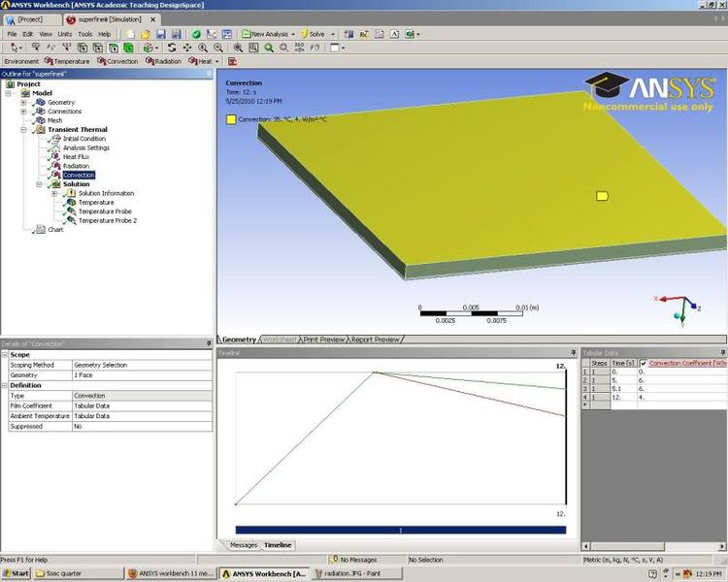The width and height of the screenshot is (728, 582).
Task: Open the Help menu
Action: point(105,34)
